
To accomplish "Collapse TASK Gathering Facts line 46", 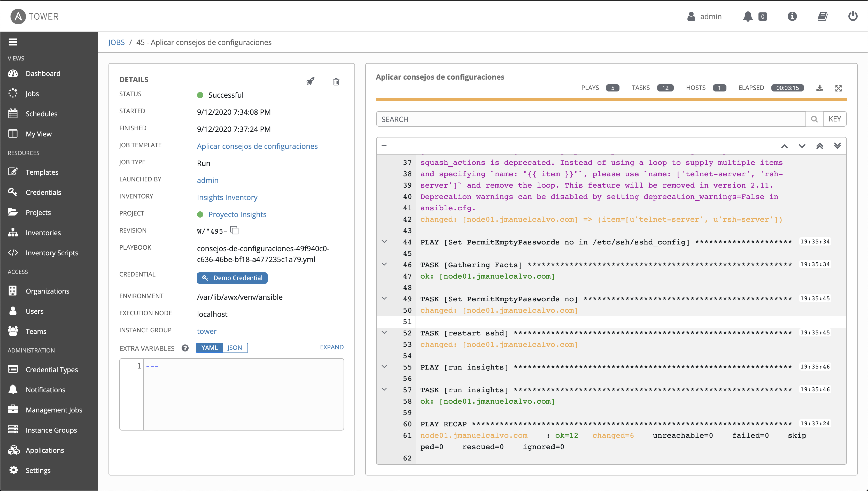I will pyautogui.click(x=384, y=264).
